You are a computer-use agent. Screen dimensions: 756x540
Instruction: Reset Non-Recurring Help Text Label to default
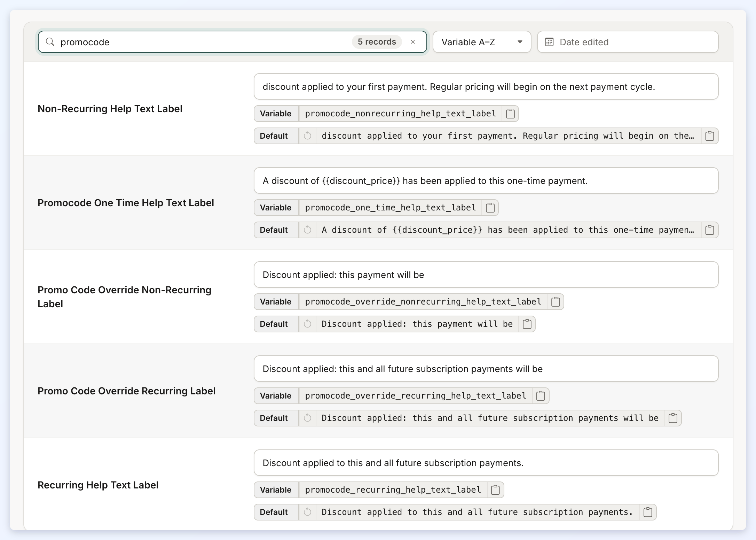coord(307,136)
